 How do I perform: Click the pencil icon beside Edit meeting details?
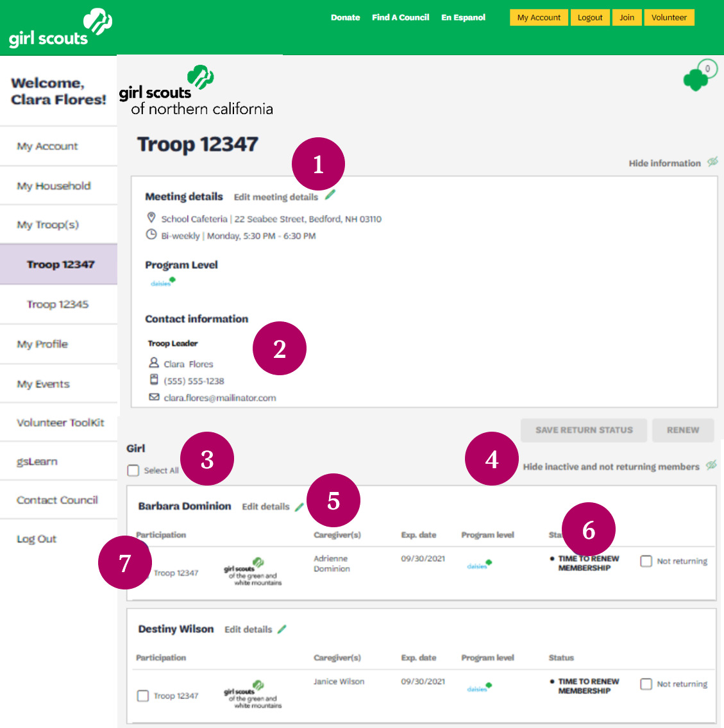330,195
